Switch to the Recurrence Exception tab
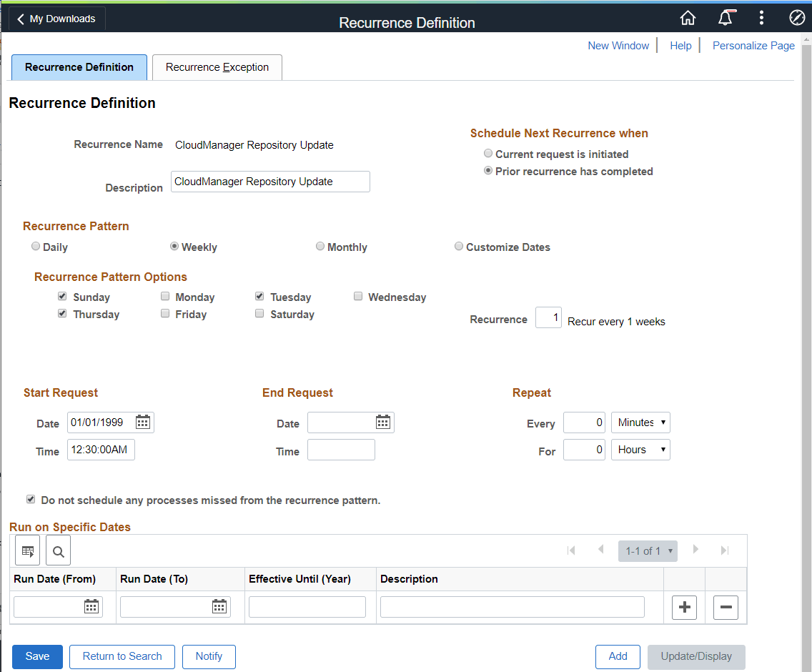Image resolution: width=812 pixels, height=672 pixels. (x=217, y=66)
